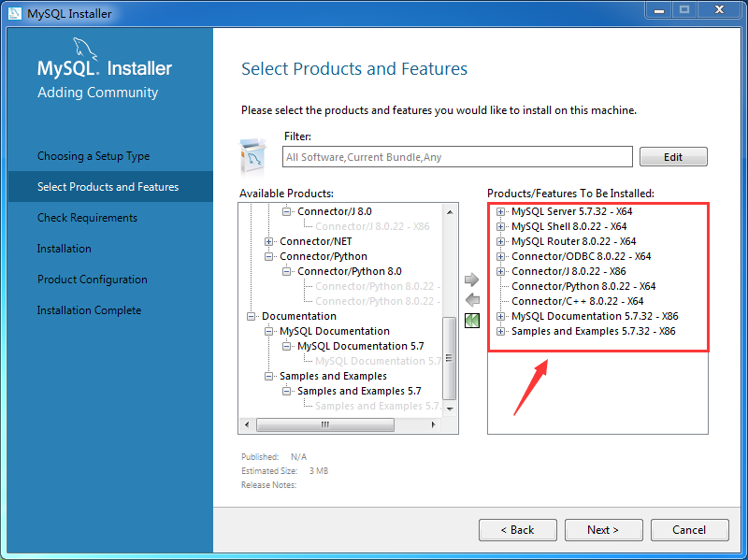This screenshot has width=748, height=560.
Task: Select the Installation step in sidebar
Action: 64,248
